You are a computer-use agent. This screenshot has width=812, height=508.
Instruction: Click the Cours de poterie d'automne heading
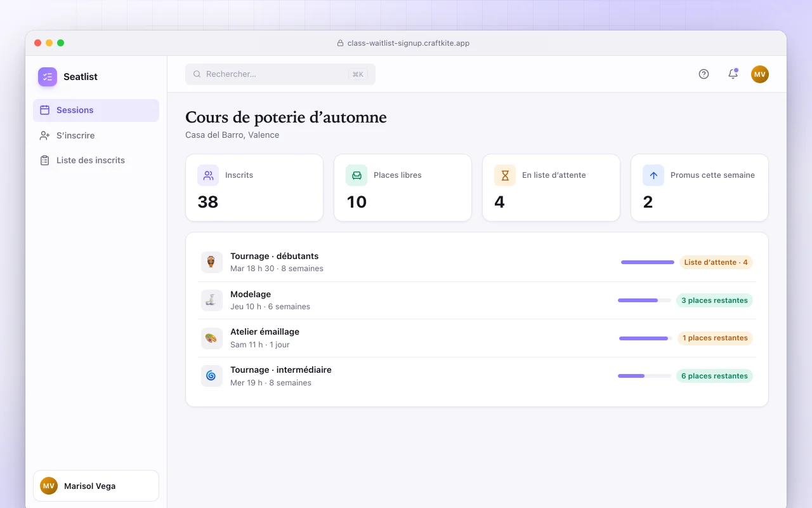click(x=286, y=117)
